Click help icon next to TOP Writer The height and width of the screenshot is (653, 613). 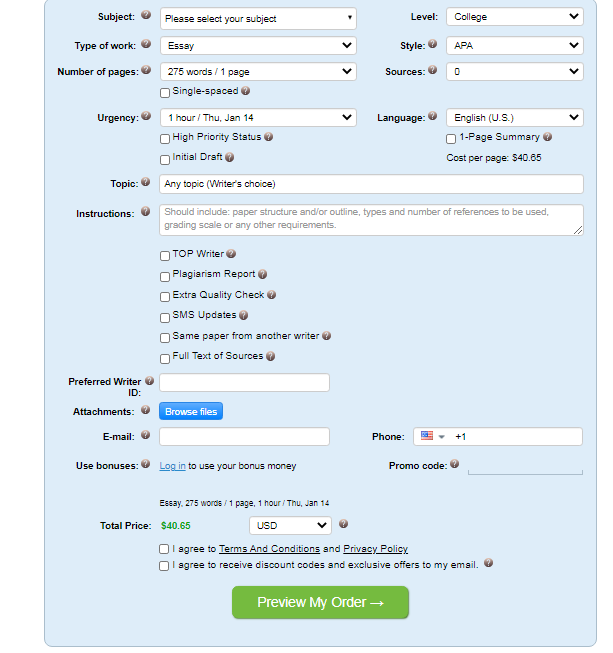coord(231,254)
